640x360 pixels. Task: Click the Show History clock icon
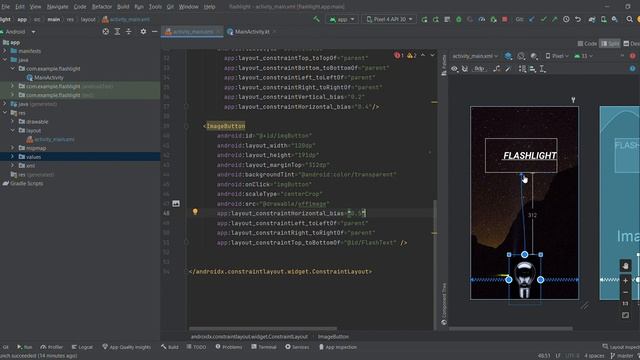[566, 19]
